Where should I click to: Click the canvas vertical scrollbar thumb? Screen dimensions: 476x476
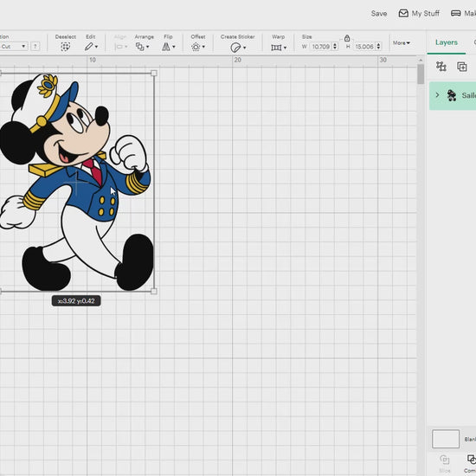tap(421, 74)
